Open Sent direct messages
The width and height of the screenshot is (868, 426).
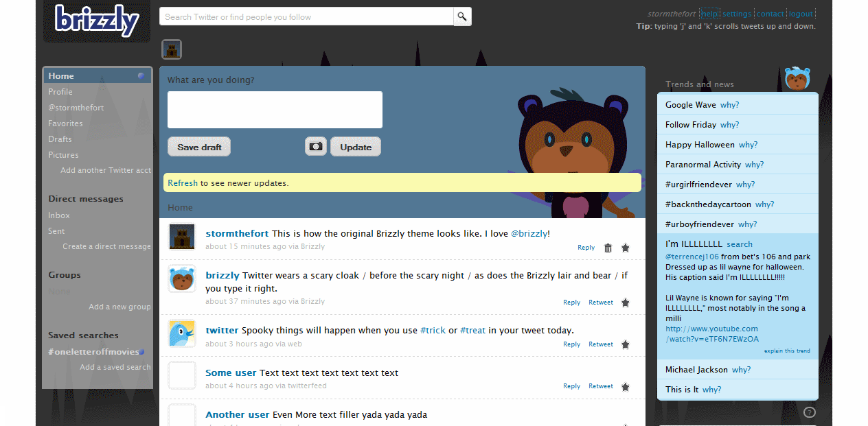click(x=56, y=231)
